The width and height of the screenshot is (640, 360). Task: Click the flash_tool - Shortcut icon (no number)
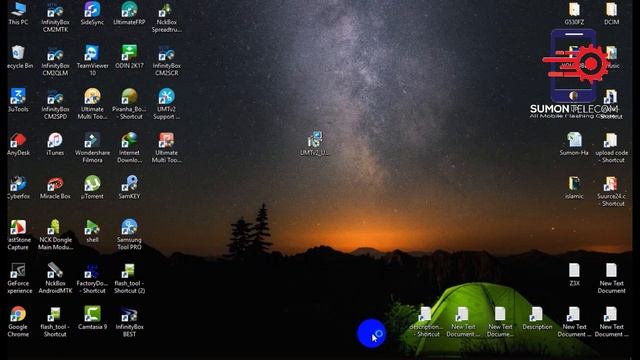tap(55, 322)
